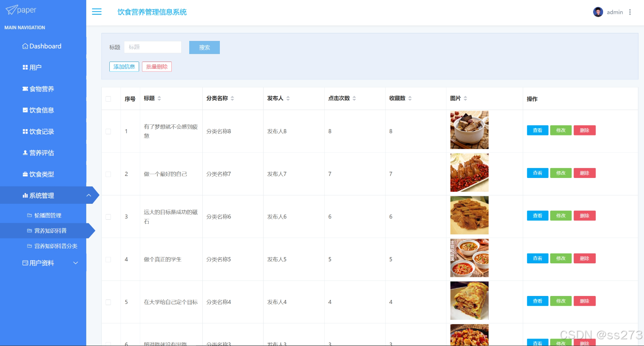This screenshot has width=644, height=346.
Task: Click 查看 for row 4
Action: (537, 259)
